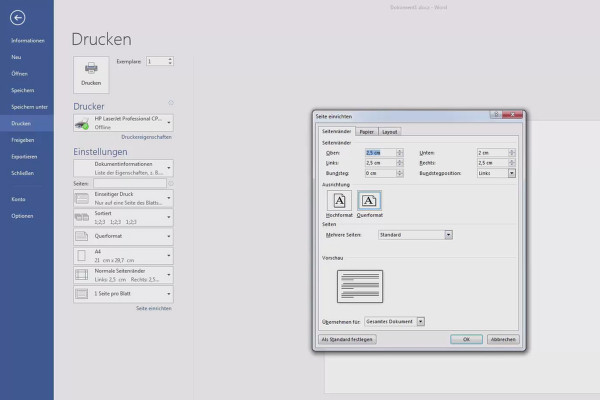Click the info icon beside Seiten field
This screenshot has height=400, width=600.
[x=171, y=183]
